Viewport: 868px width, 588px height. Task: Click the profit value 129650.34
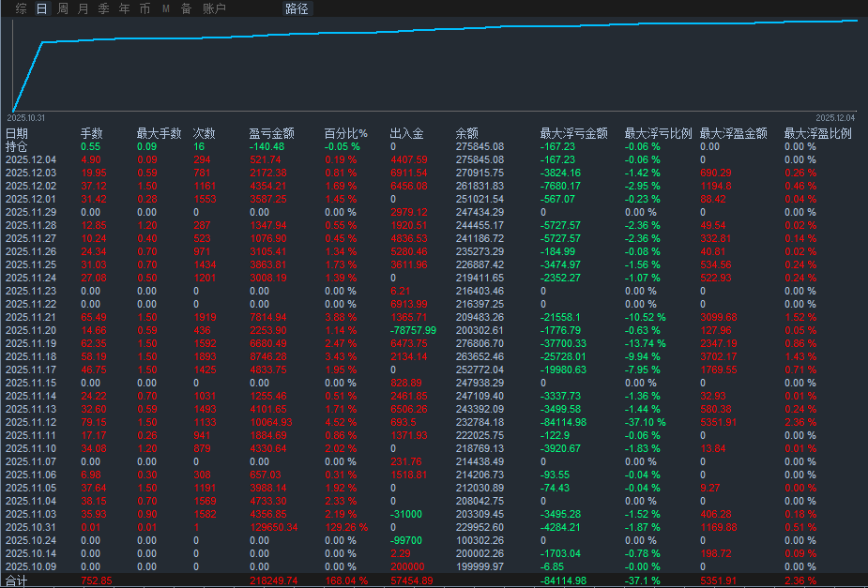273,528
